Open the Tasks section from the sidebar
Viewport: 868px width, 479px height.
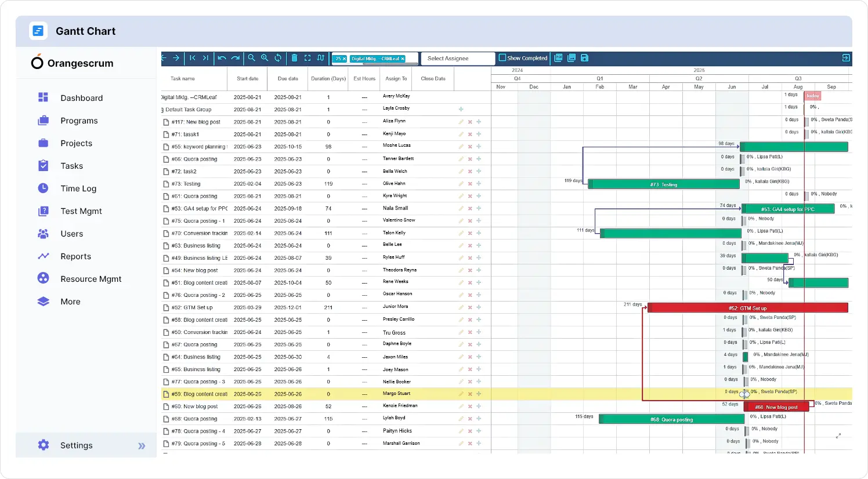click(x=72, y=166)
